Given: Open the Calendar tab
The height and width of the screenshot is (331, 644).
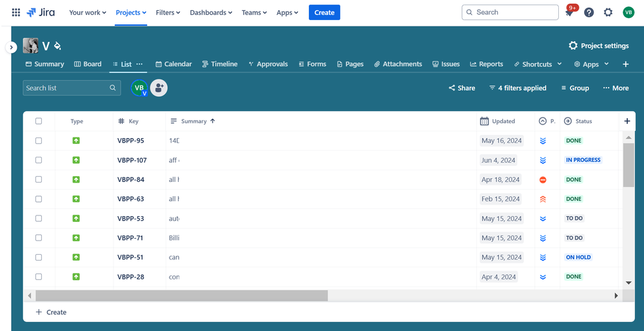Looking at the screenshot, I should coord(173,64).
